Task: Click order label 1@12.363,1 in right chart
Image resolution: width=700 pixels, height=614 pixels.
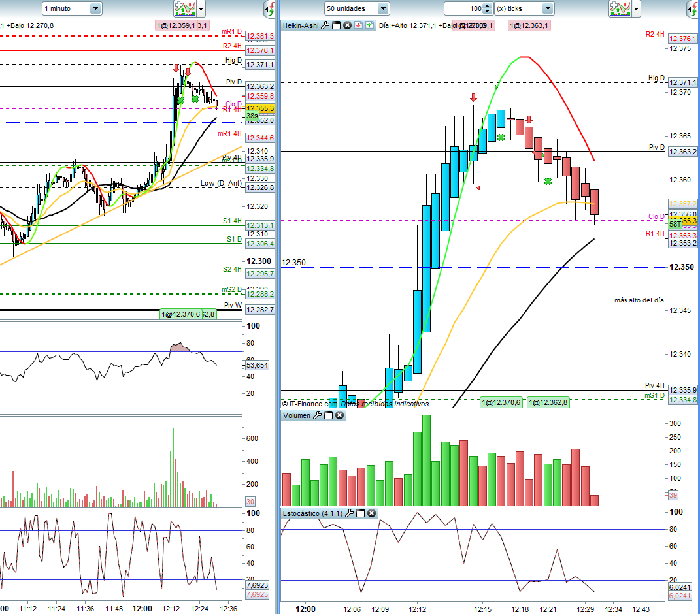Action: click(529, 26)
